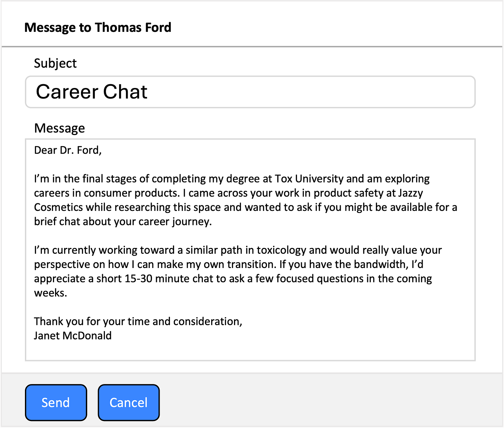Click the word "Chat" in the Subject field

(125, 92)
